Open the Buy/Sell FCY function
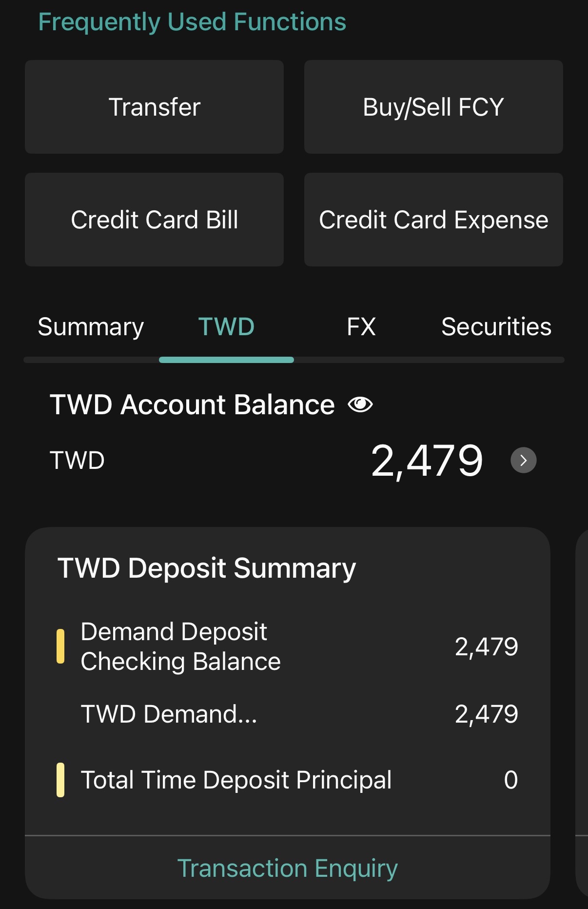Viewport: 588px width, 909px height. pyautogui.click(x=433, y=107)
